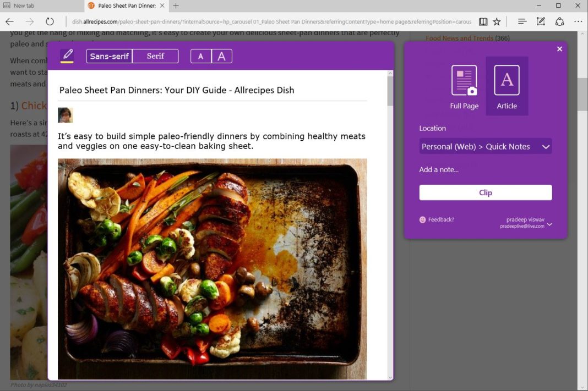Open Reading view book icon
588x391 pixels.
pos(483,21)
